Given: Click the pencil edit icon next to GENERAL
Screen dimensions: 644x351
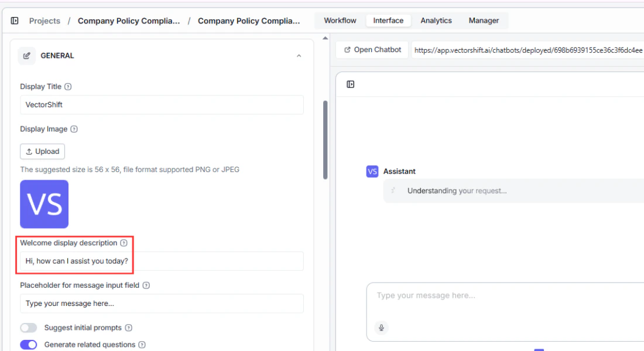Looking at the screenshot, I should click(26, 55).
